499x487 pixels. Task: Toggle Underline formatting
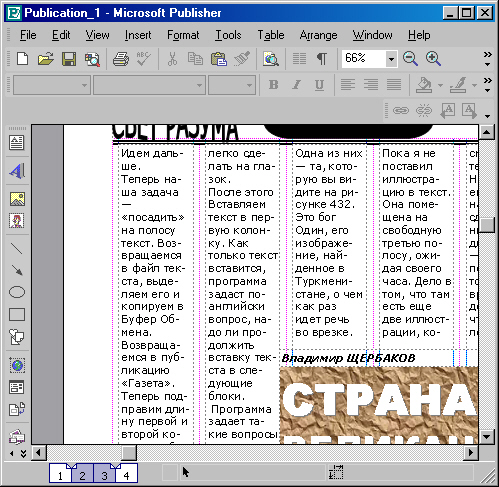(319, 85)
